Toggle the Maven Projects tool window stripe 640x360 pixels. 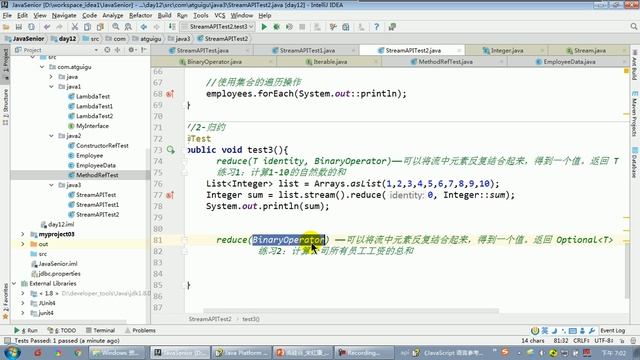pos(635,114)
